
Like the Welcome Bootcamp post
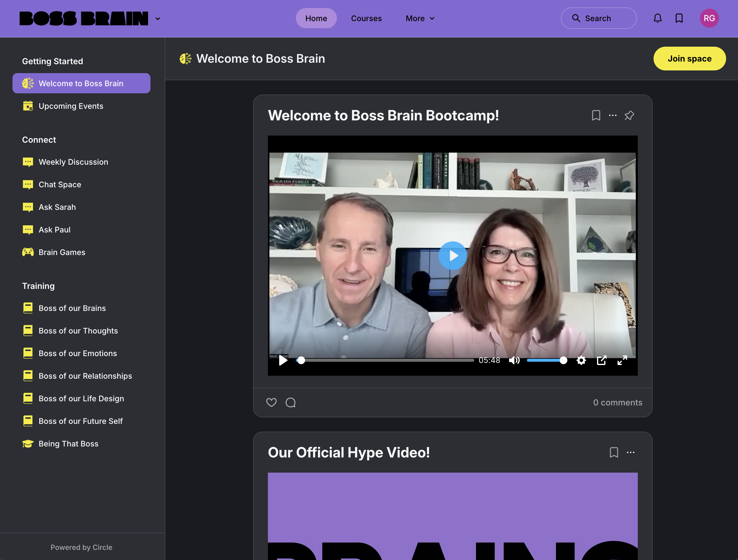[271, 402]
